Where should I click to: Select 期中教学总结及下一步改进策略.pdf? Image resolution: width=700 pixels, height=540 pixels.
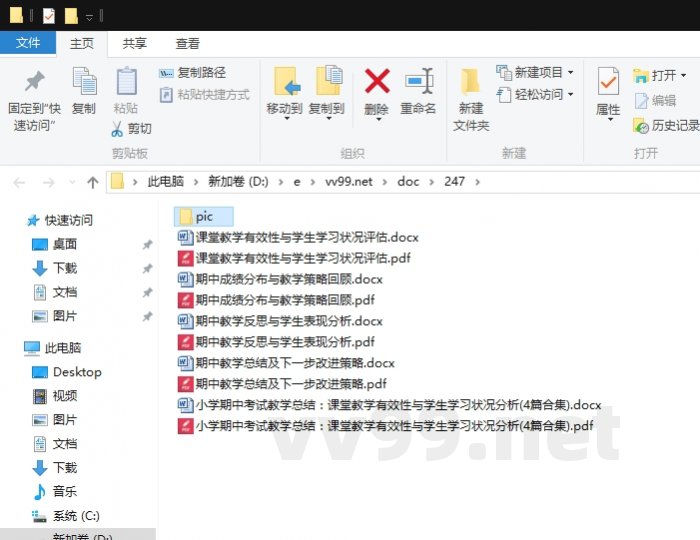click(282, 384)
